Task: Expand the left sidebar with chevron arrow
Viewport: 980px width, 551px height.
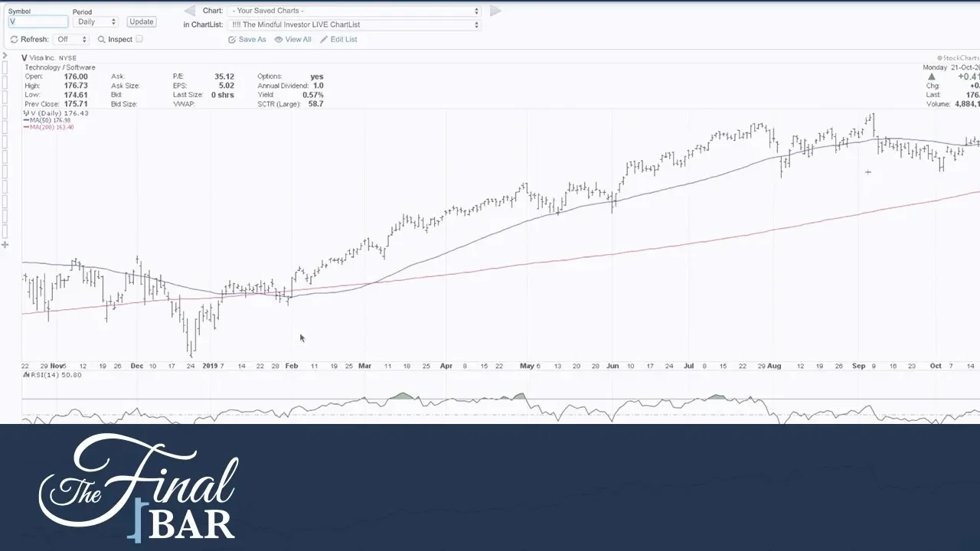Action: coord(5,57)
